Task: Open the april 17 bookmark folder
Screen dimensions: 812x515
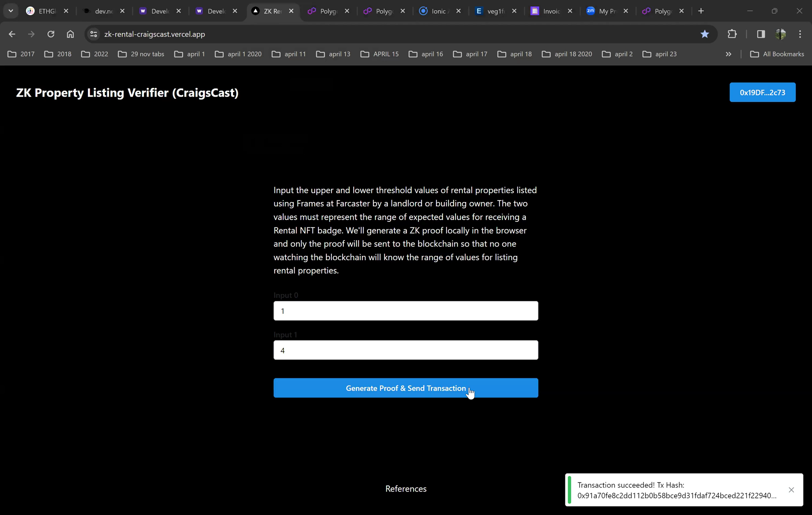Action: [x=470, y=54]
